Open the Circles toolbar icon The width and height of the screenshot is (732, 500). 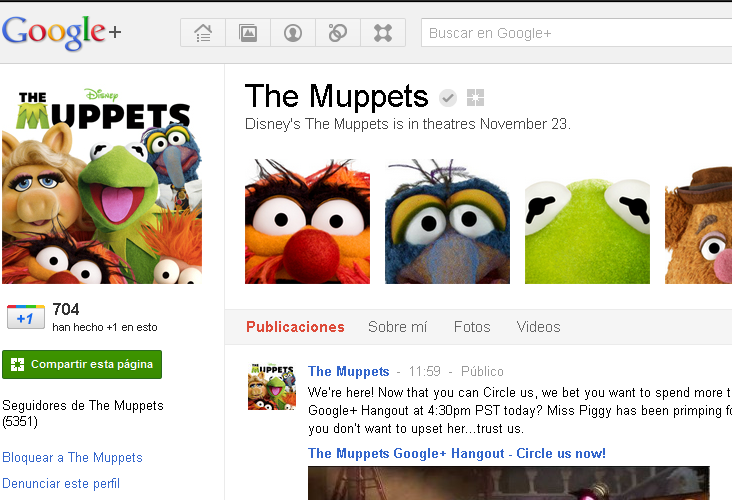338,33
